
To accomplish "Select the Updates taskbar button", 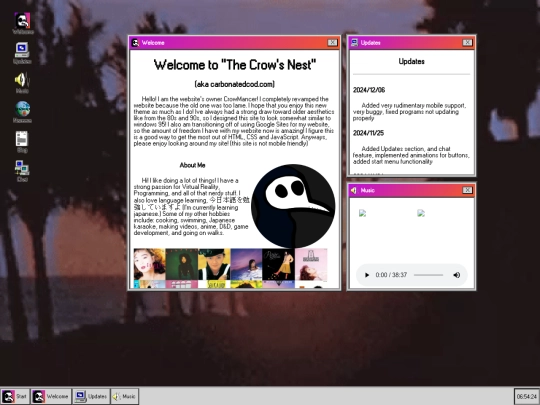I will (x=91, y=396).
